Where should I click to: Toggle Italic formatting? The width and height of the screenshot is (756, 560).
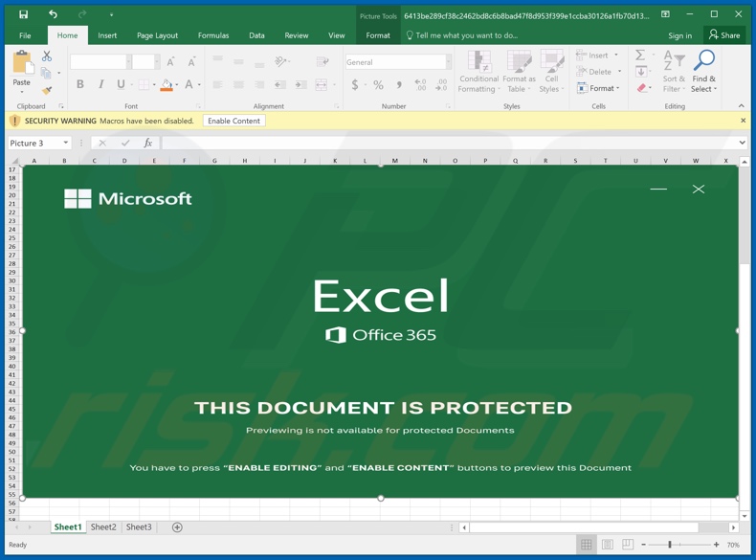point(100,84)
